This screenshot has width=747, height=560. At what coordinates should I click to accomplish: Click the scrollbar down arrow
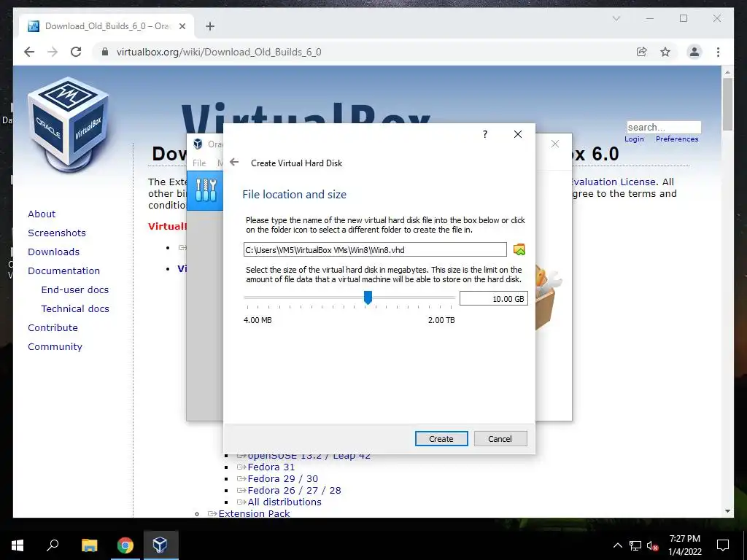tap(727, 511)
